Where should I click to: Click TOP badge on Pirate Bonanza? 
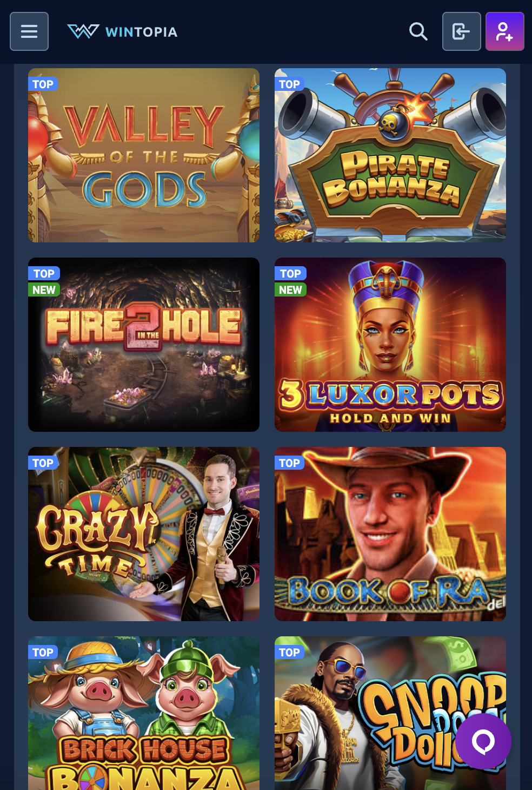289,84
